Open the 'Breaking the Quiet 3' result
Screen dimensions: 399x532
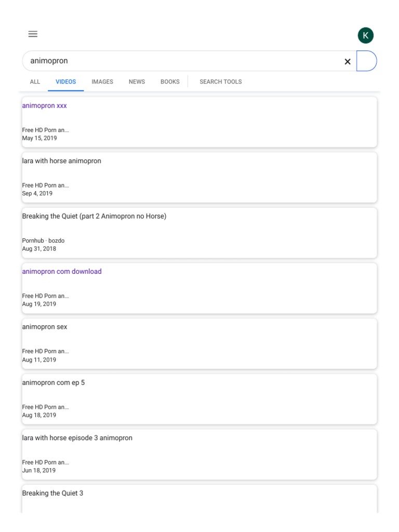pyautogui.click(x=52, y=493)
